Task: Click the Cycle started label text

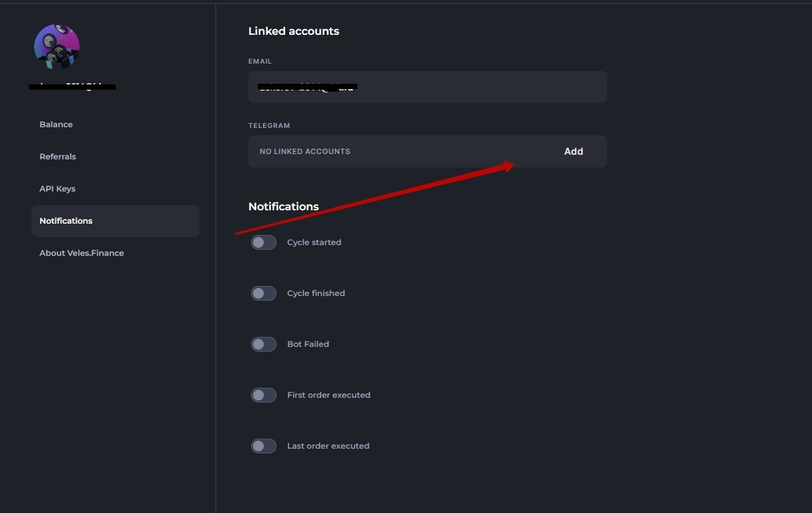Action: (314, 242)
